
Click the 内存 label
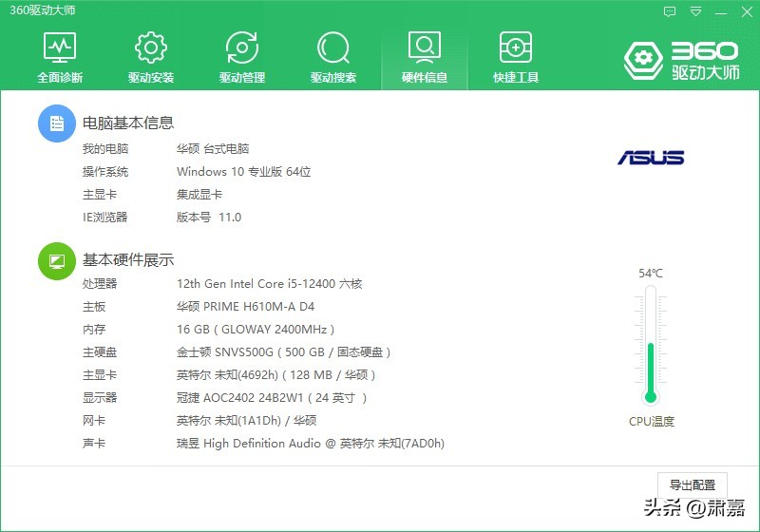94,330
